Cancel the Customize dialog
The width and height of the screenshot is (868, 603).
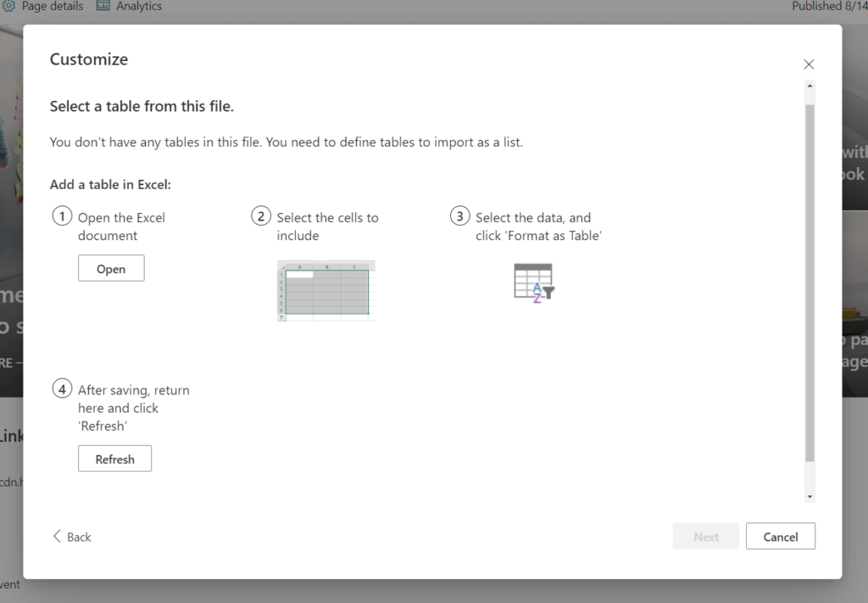pyautogui.click(x=781, y=537)
